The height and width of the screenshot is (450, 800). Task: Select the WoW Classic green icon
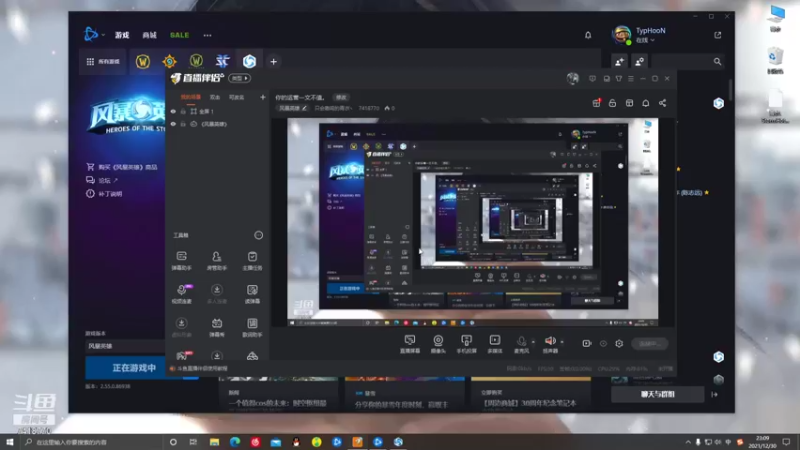(x=196, y=62)
